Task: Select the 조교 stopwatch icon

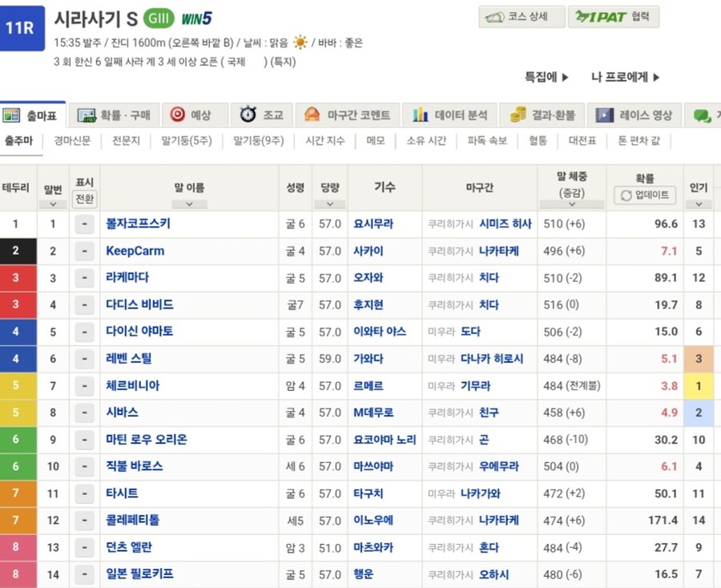Action: tap(248, 115)
